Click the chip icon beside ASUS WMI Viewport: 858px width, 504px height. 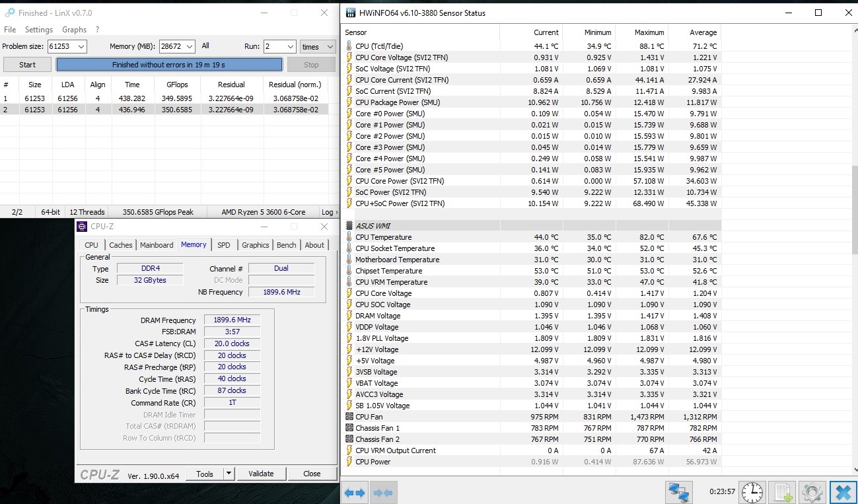tap(349, 226)
